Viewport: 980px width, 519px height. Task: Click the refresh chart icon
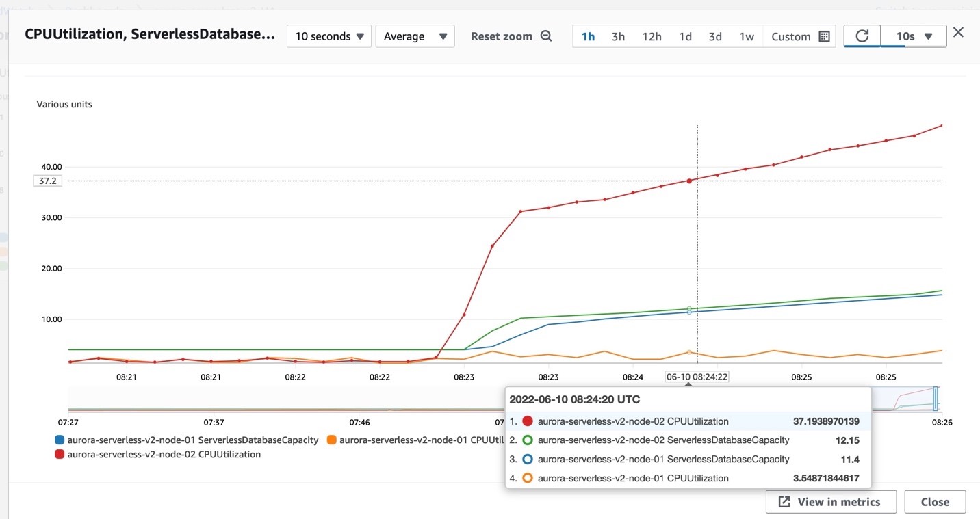click(x=862, y=36)
